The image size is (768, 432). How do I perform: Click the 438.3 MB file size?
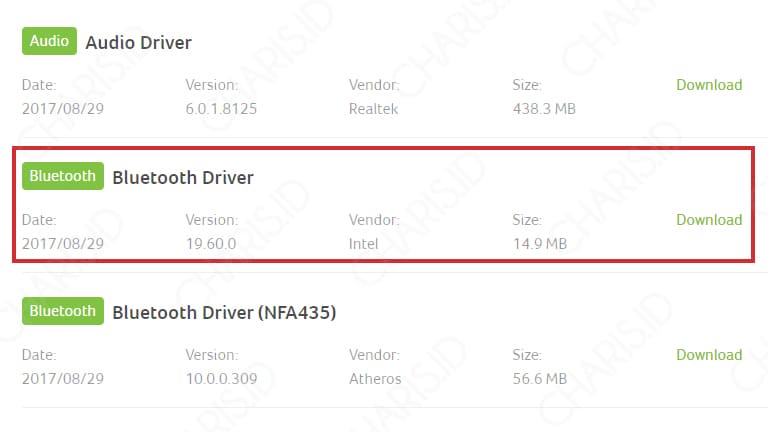pos(544,109)
